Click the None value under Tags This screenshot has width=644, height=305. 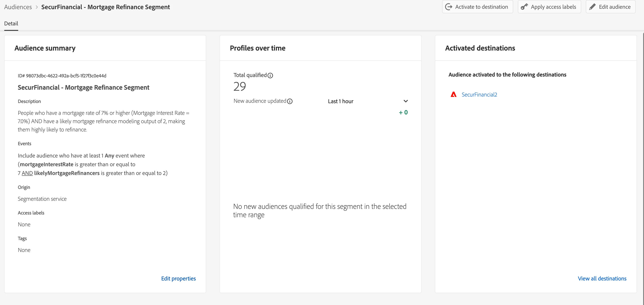coord(24,250)
